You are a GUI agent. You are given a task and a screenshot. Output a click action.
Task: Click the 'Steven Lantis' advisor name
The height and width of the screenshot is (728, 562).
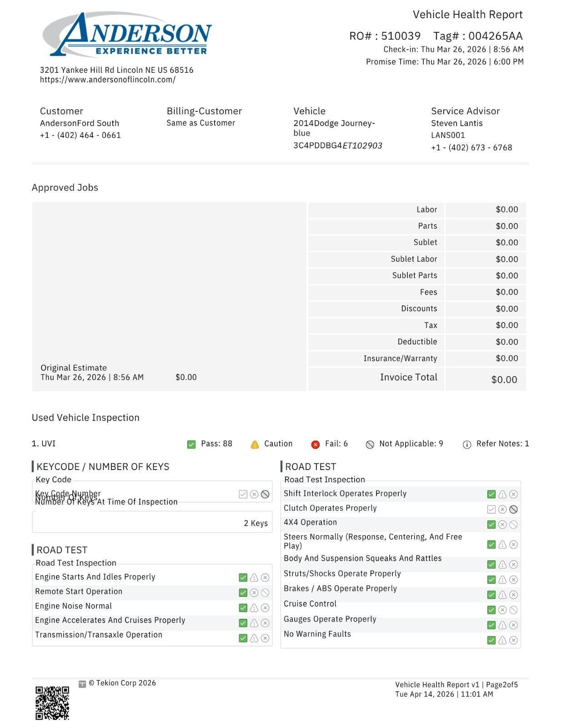click(457, 123)
